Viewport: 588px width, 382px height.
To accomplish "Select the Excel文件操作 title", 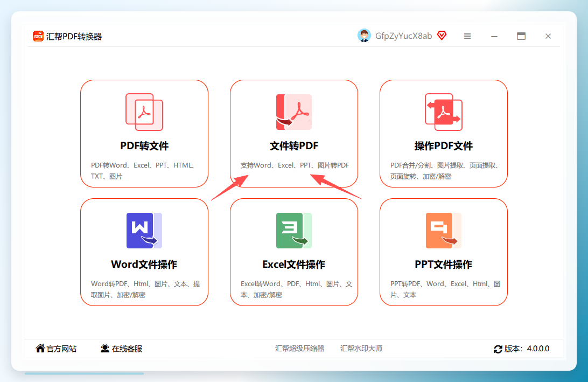I will coord(294,264).
